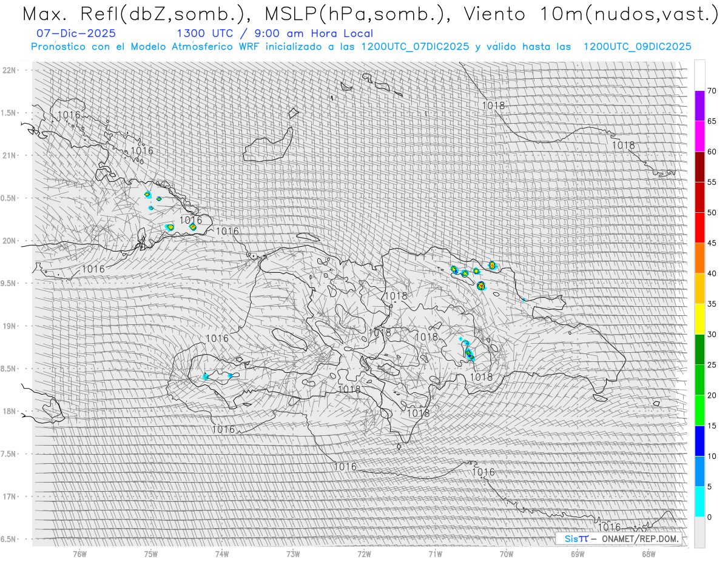Click "1300 UTC / 9:00 am Hora Local"
The height and width of the screenshot is (562, 728).
coord(275,33)
